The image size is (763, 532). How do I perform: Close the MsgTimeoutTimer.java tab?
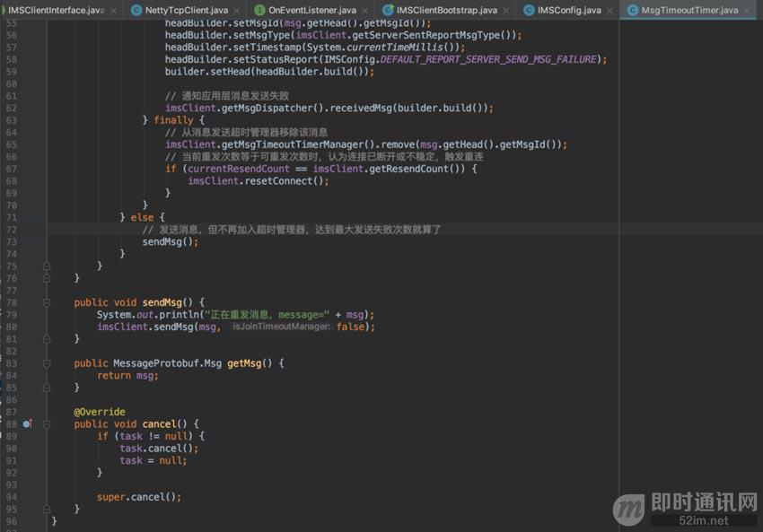point(747,10)
